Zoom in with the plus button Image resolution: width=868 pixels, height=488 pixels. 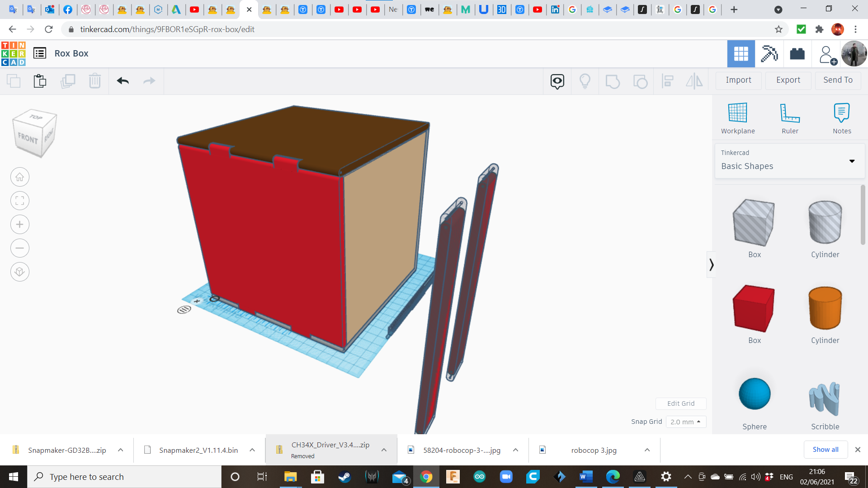19,225
